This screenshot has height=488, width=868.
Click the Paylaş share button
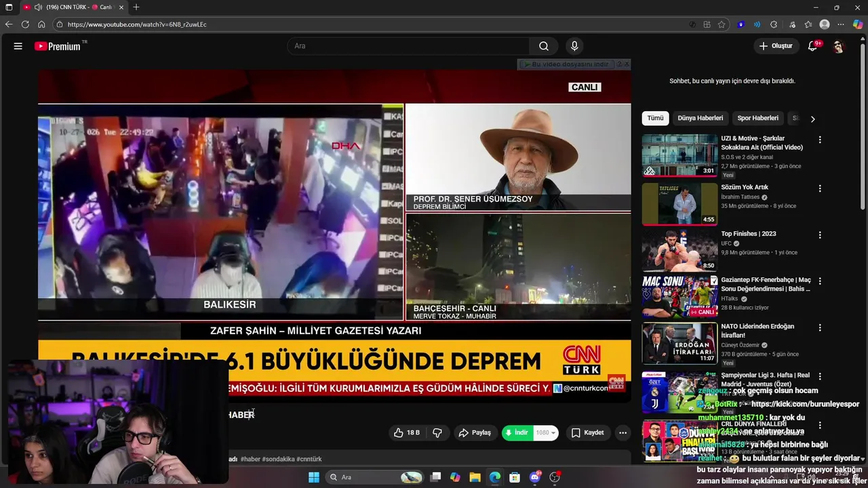[475, 432]
